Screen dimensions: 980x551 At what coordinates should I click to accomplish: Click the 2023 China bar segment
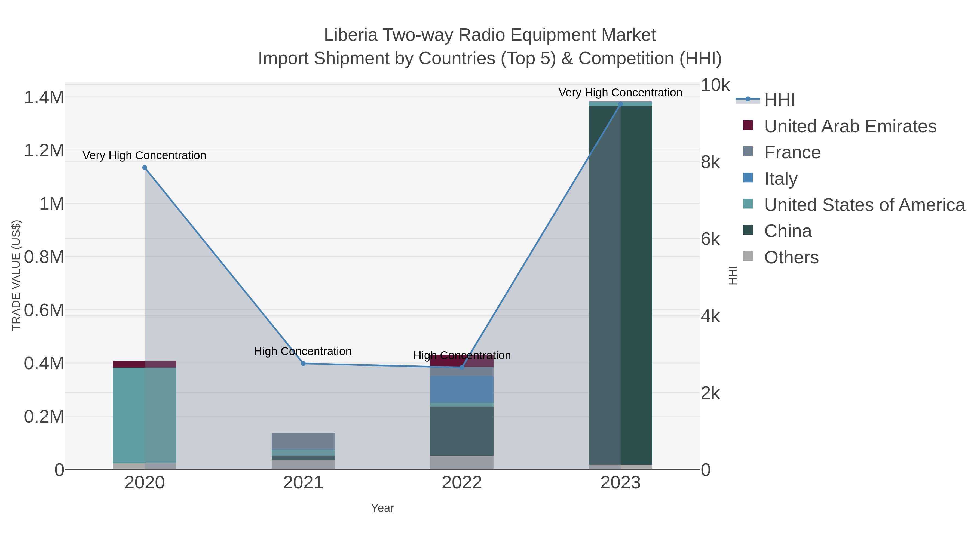tap(620, 285)
